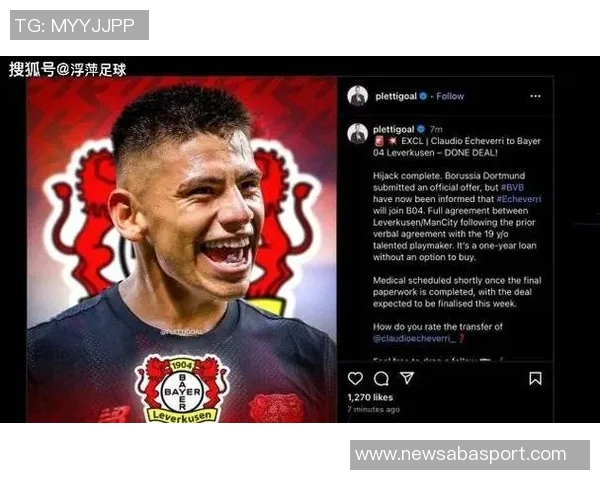
Task: Follow the plettigoal account
Action: click(450, 96)
